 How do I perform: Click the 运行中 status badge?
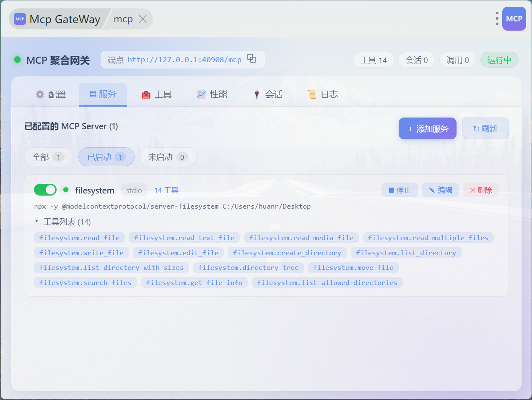(499, 60)
